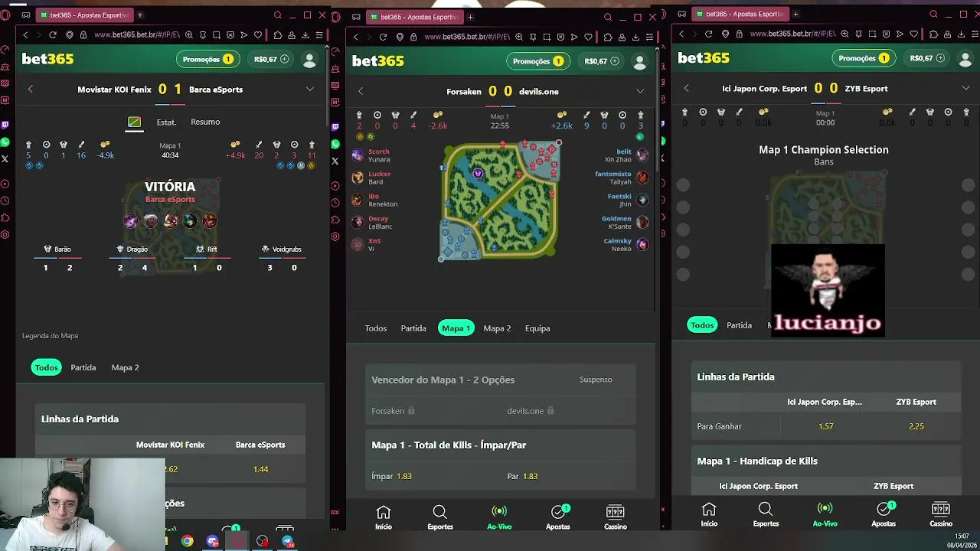
Task: Open the Legenda do Mapa link
Action: point(51,336)
